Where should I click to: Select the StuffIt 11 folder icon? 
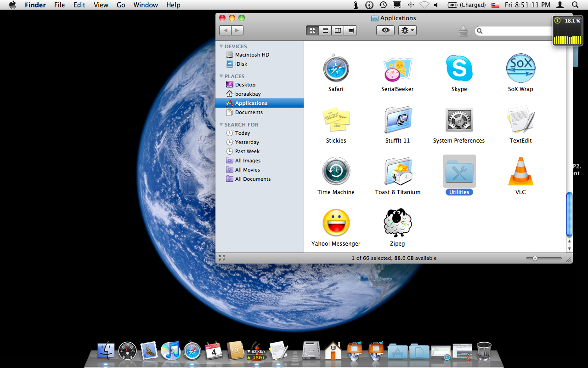397,120
